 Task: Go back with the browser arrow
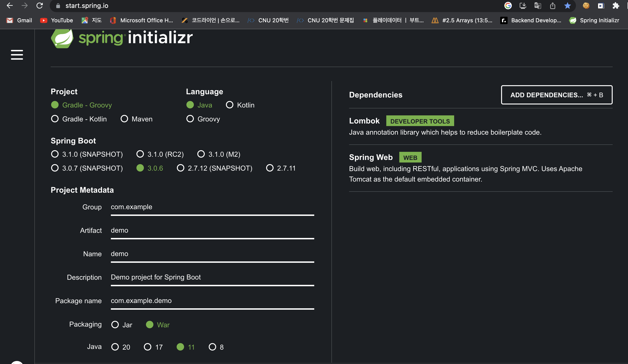point(10,6)
